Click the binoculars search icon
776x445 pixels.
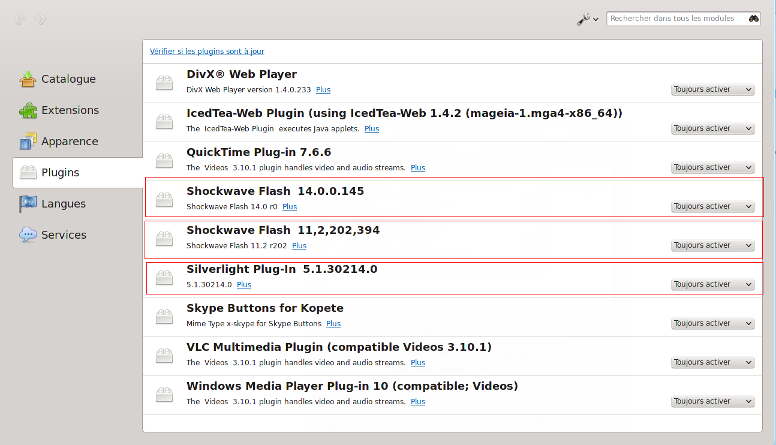coord(753,18)
